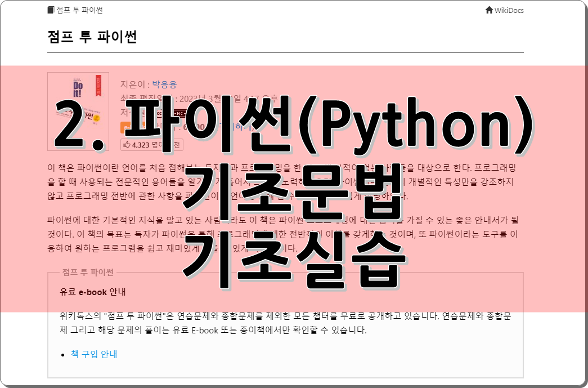Visit author 박응용's profile link
Image resolution: width=588 pixels, height=388 pixels.
(164, 84)
